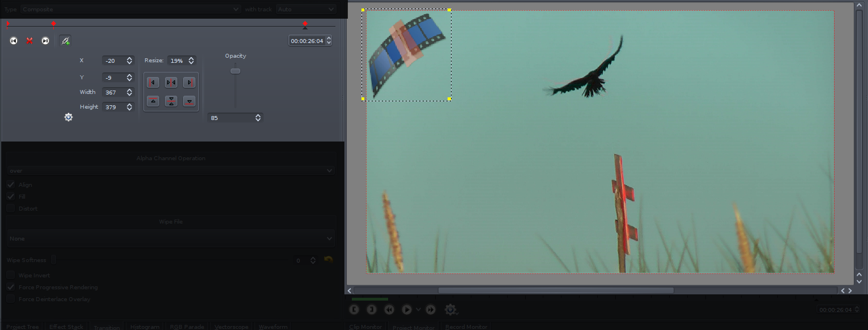This screenshot has height=330, width=868.
Task: Open the Alpha Channel Operation dropdown
Action: [171, 170]
